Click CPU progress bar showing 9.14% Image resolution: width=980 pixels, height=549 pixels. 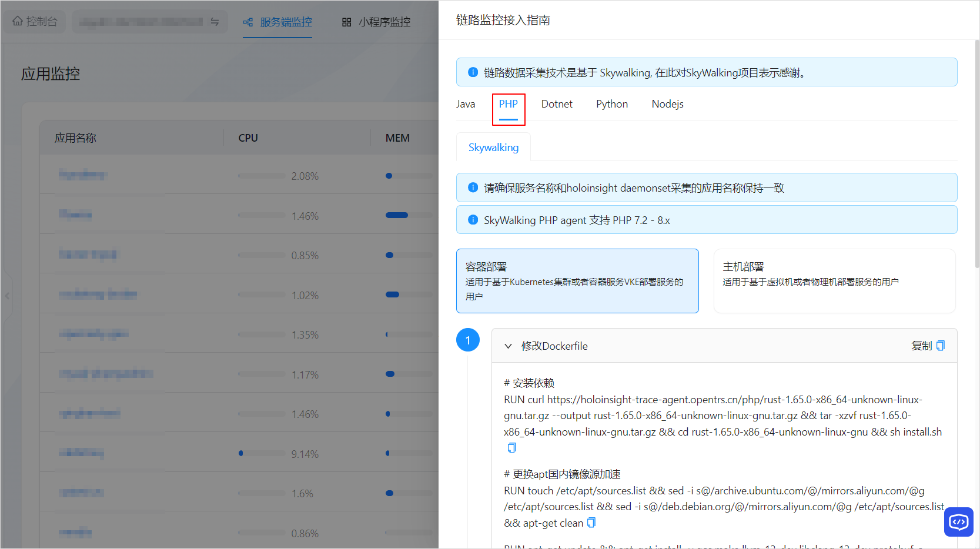[x=262, y=453]
